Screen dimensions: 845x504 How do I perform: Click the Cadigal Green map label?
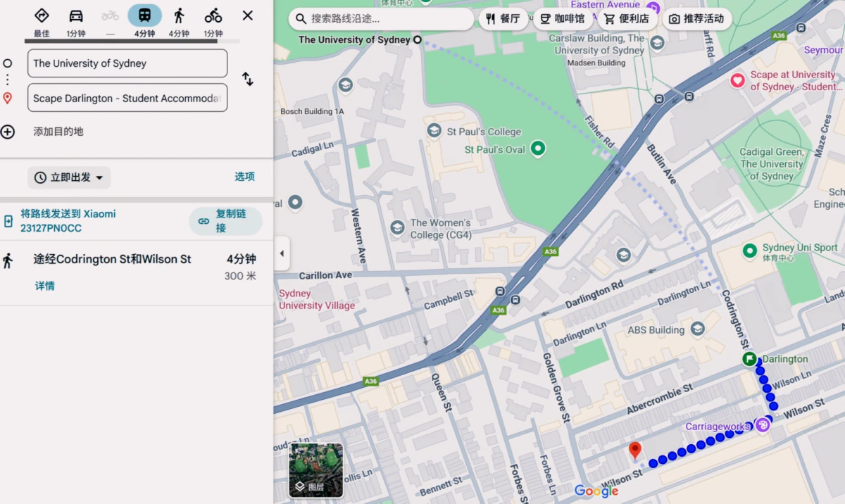(x=772, y=164)
